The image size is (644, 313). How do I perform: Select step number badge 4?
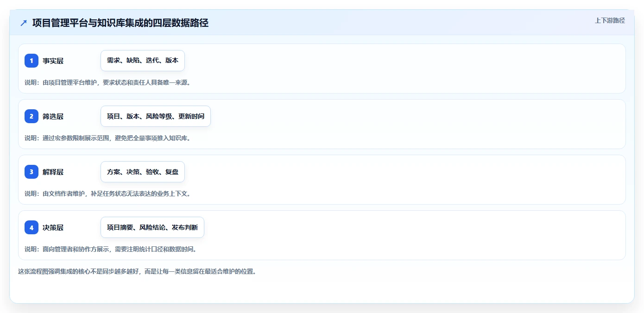point(32,227)
